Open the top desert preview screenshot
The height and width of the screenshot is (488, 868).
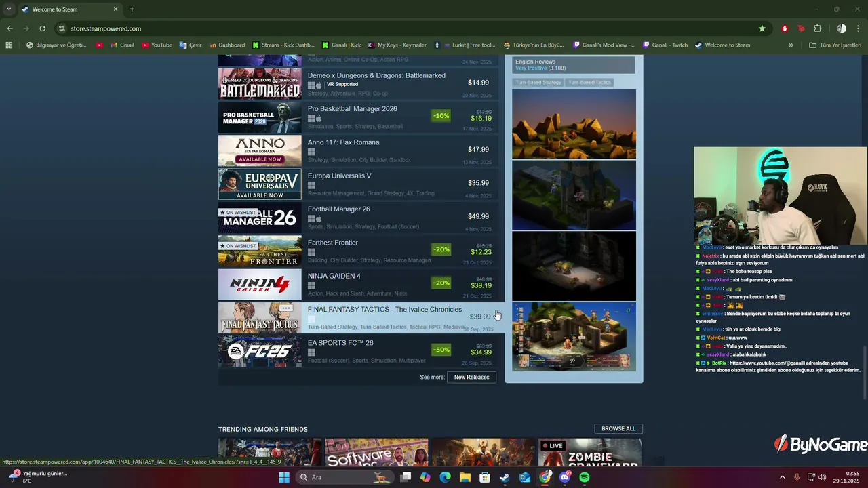(x=574, y=124)
